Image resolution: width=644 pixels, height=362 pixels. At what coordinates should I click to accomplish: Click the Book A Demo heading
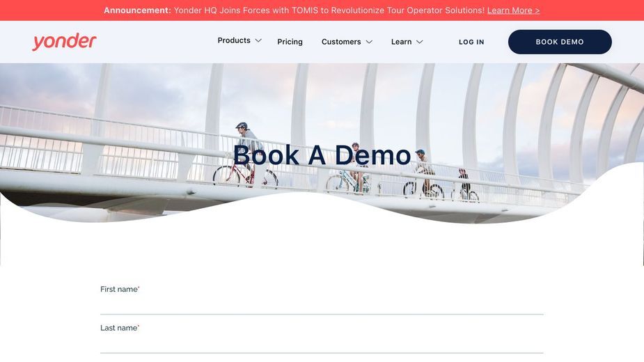coord(322,155)
